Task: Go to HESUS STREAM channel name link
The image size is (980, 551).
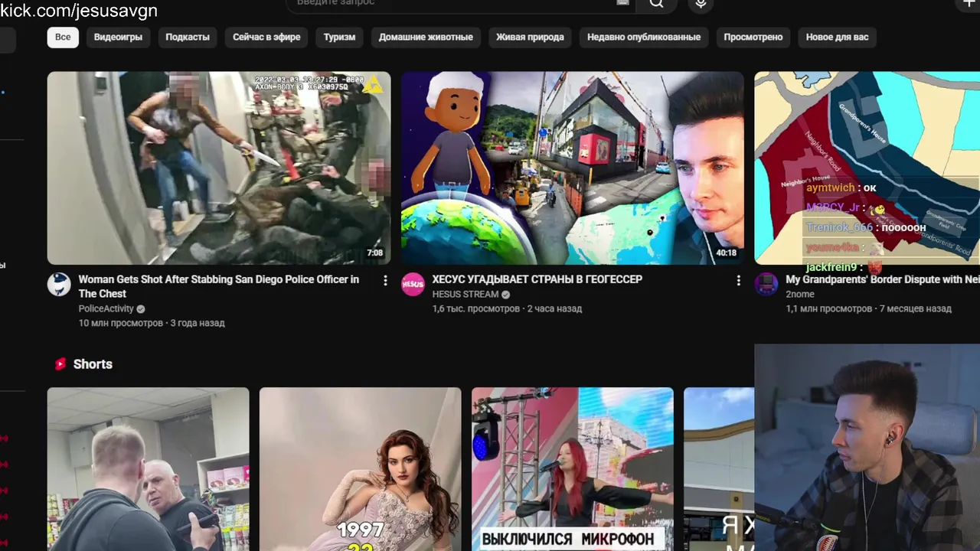Action: [465, 295]
